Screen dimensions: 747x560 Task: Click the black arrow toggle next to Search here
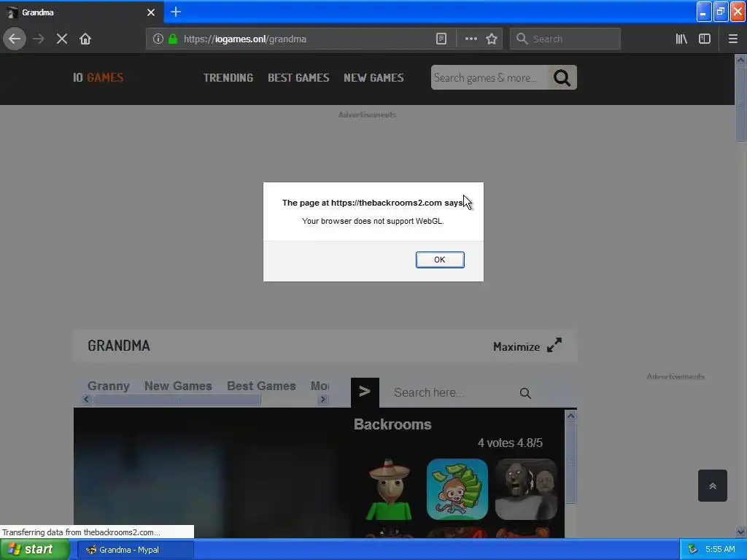(x=365, y=392)
